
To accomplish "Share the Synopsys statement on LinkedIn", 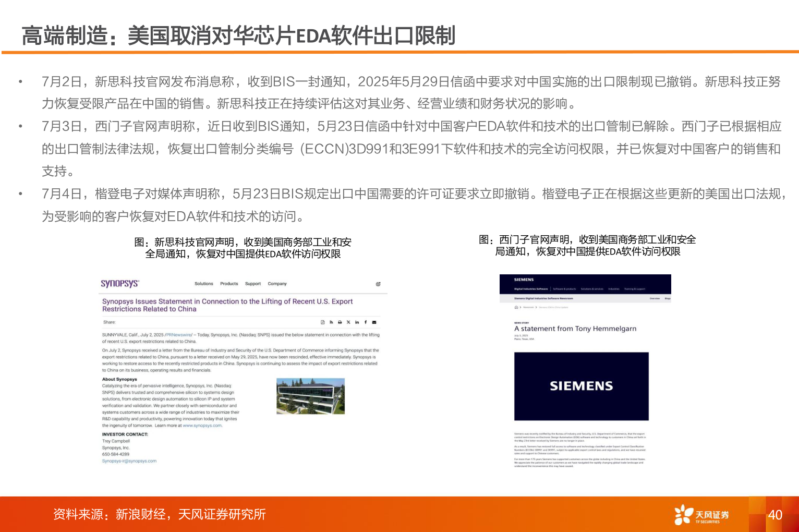I will tap(357, 322).
